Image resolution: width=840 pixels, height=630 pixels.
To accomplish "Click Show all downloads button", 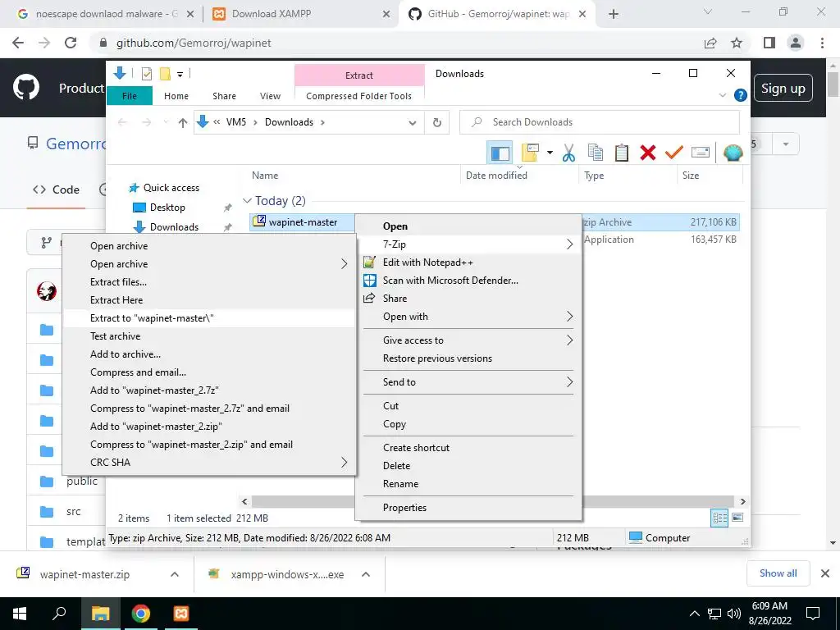I will tap(778, 573).
